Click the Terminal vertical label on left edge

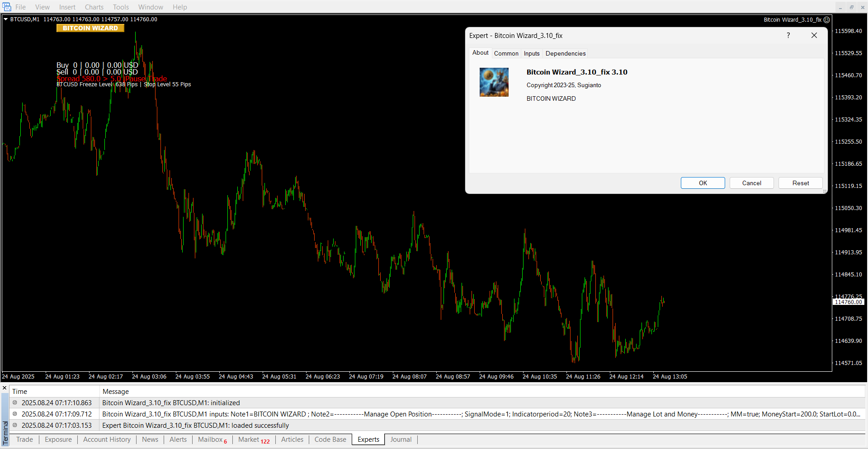[x=5, y=433]
